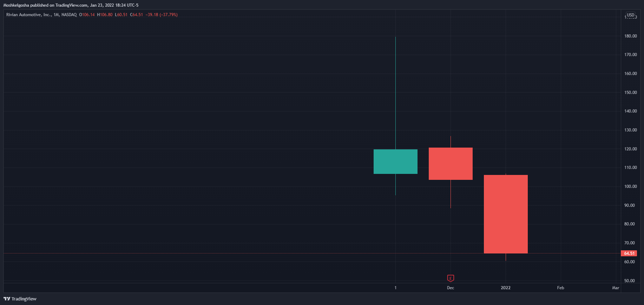Click the 170.00 price scale label
Screen dimensions: 644x305
(x=631, y=55)
